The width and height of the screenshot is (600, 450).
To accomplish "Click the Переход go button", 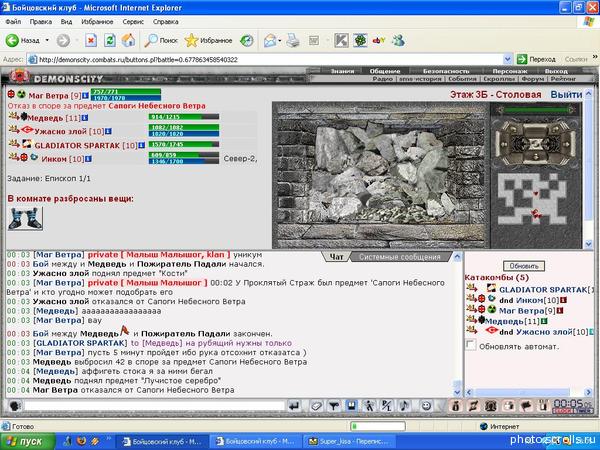I will click(536, 59).
